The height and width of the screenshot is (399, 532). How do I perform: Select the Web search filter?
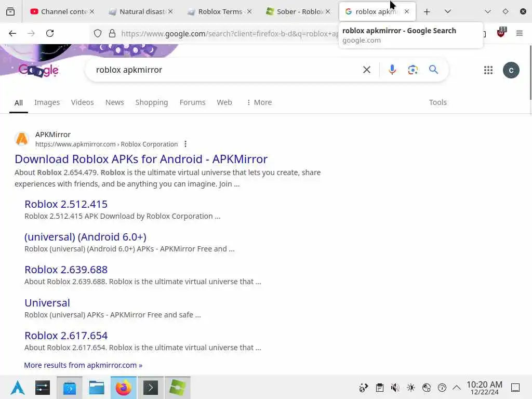point(224,102)
